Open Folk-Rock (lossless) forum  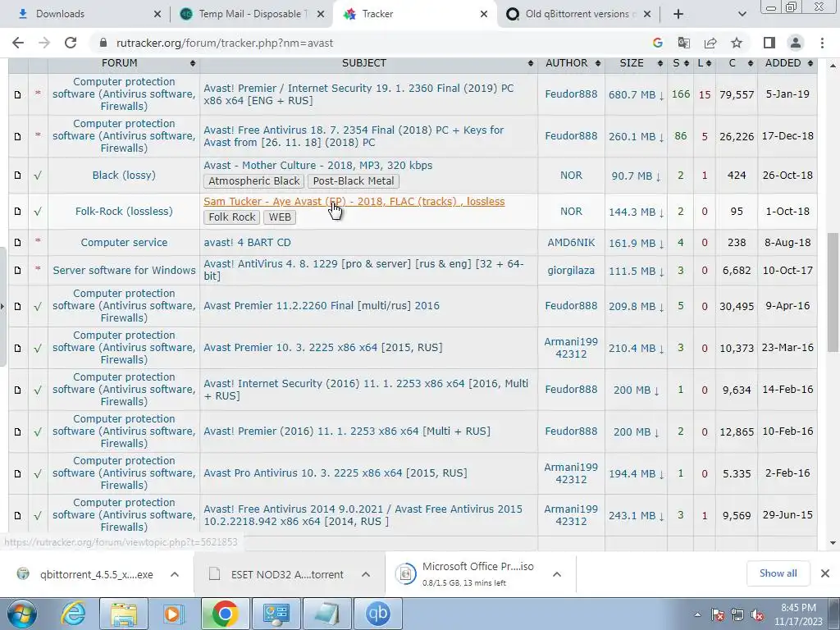pos(124,211)
